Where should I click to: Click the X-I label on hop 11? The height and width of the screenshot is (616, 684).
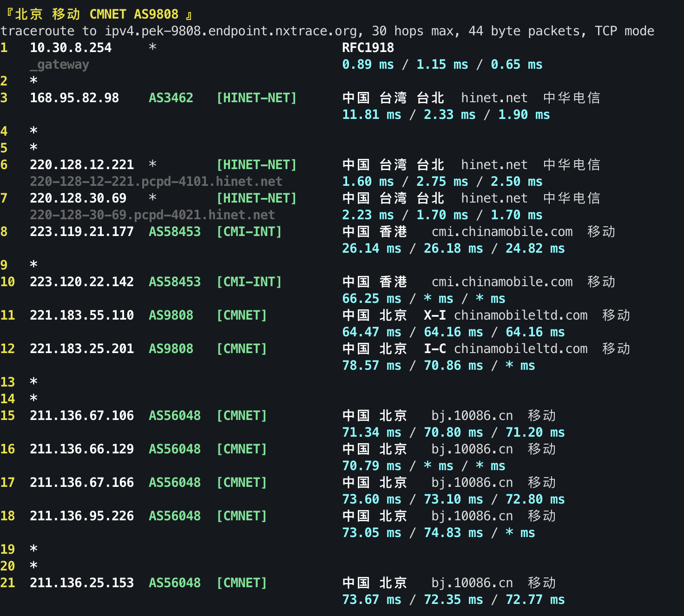(435, 315)
